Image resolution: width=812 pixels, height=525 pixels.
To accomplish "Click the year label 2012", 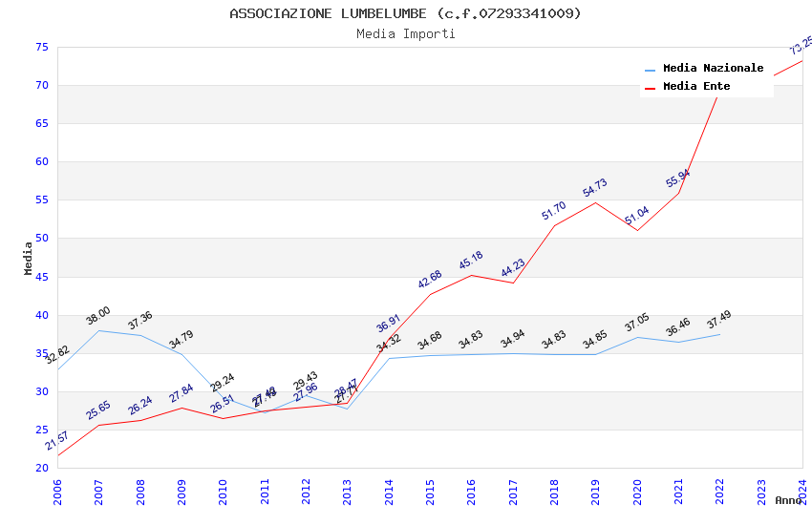I will (306, 492).
